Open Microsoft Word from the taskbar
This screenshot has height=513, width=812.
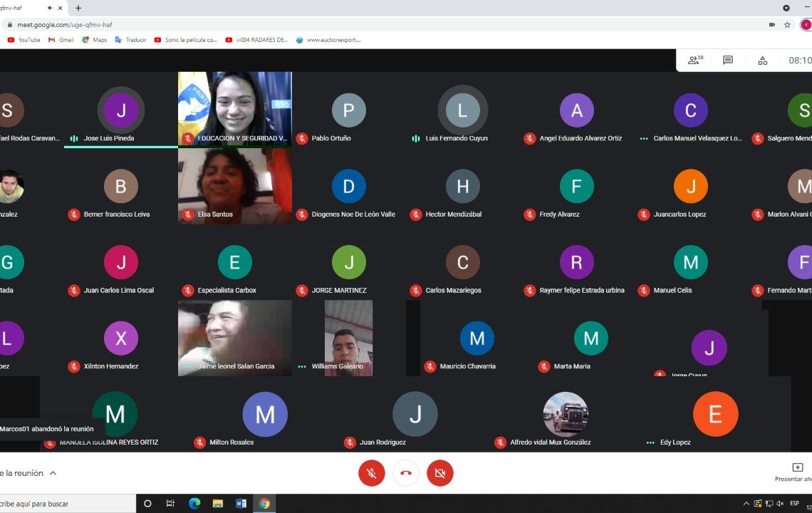point(241,504)
